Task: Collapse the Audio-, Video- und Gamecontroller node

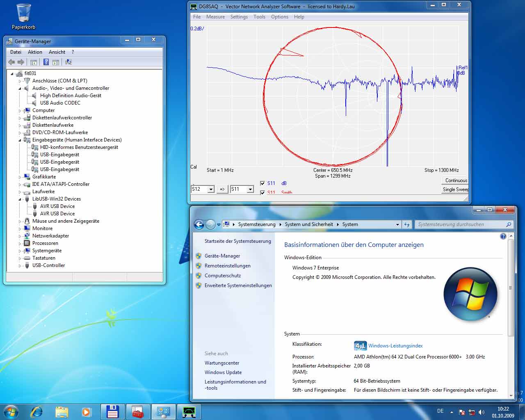Action: 19,88
